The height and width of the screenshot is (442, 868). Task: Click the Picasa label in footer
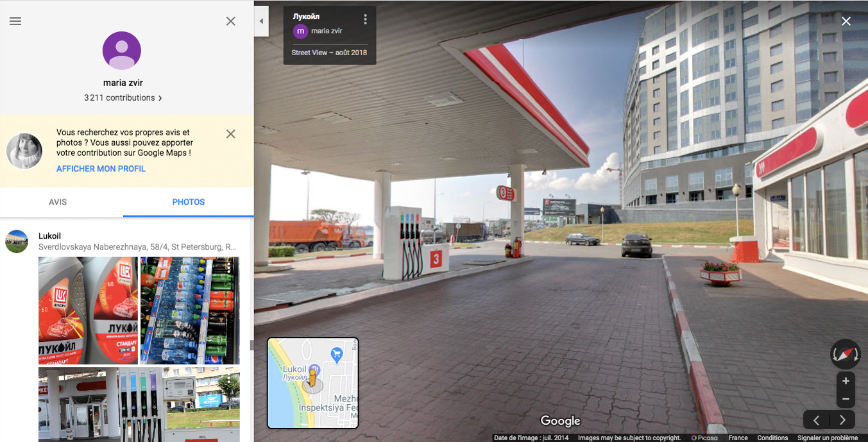(704, 438)
